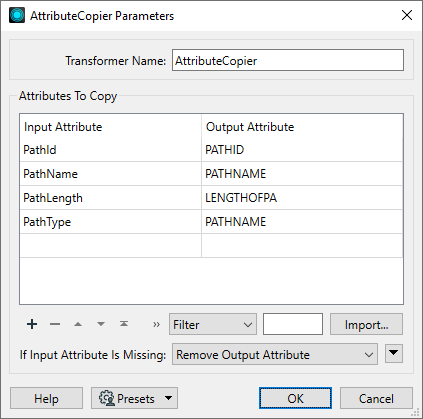The width and height of the screenshot is (423, 419).
Task: Click the Transformer Name text field
Action: point(288,60)
